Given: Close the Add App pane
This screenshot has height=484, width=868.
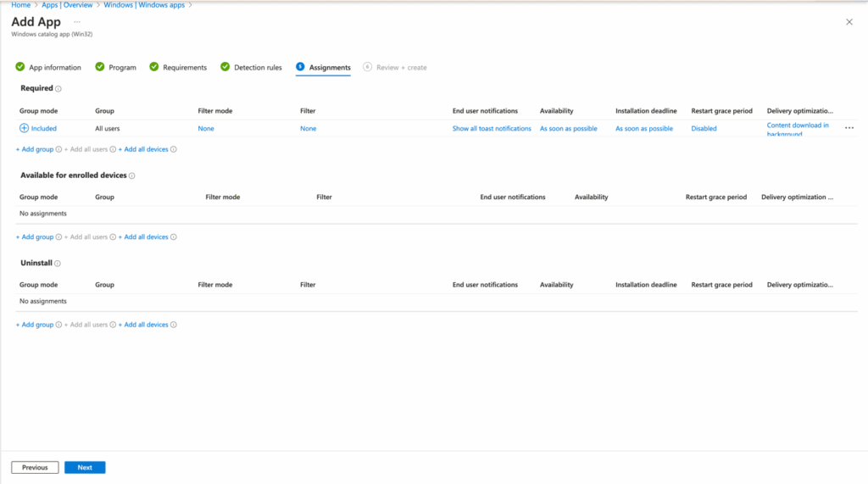Looking at the screenshot, I should (x=849, y=22).
